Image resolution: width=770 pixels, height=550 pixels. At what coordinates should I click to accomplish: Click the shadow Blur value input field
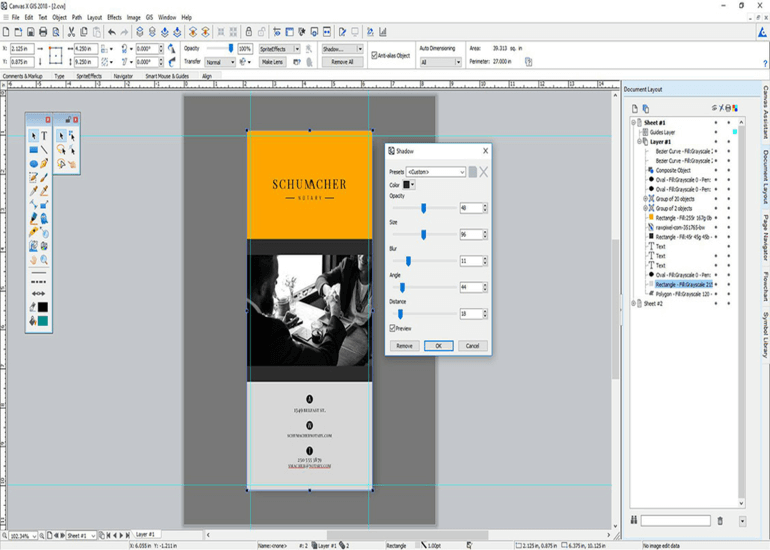[470, 261]
